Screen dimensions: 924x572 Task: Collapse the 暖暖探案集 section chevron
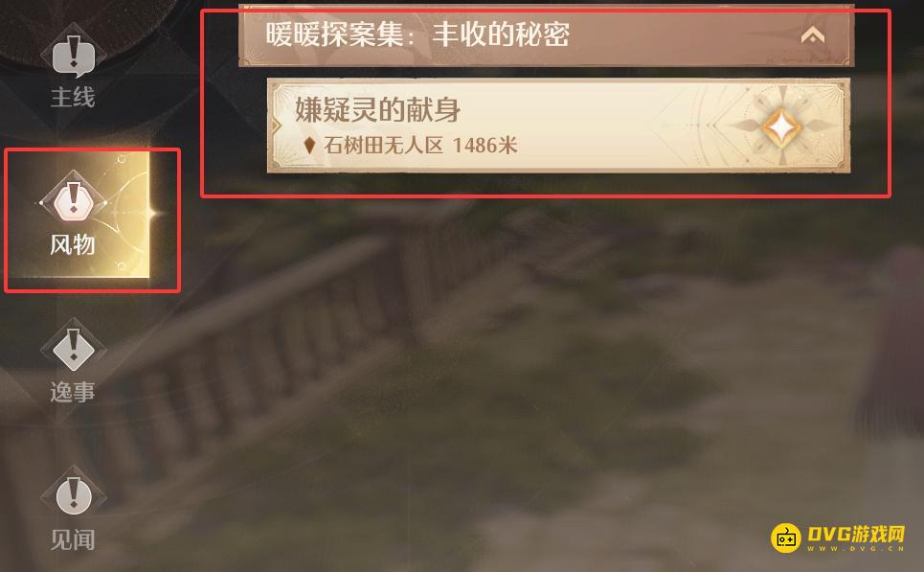tap(813, 35)
